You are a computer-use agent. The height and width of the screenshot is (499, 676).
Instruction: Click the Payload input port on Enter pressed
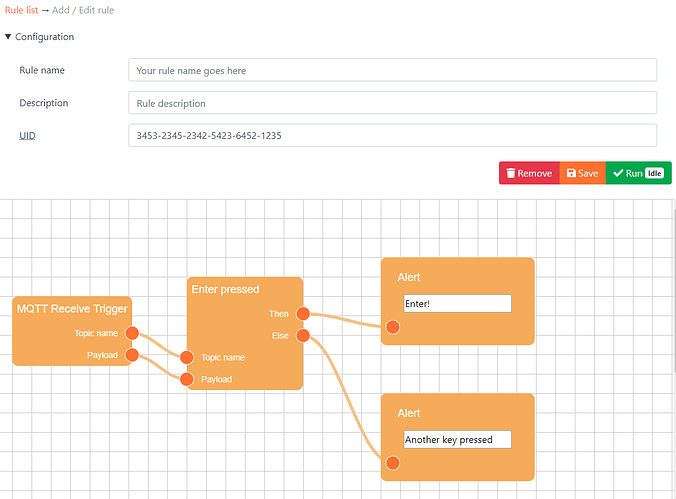(186, 379)
